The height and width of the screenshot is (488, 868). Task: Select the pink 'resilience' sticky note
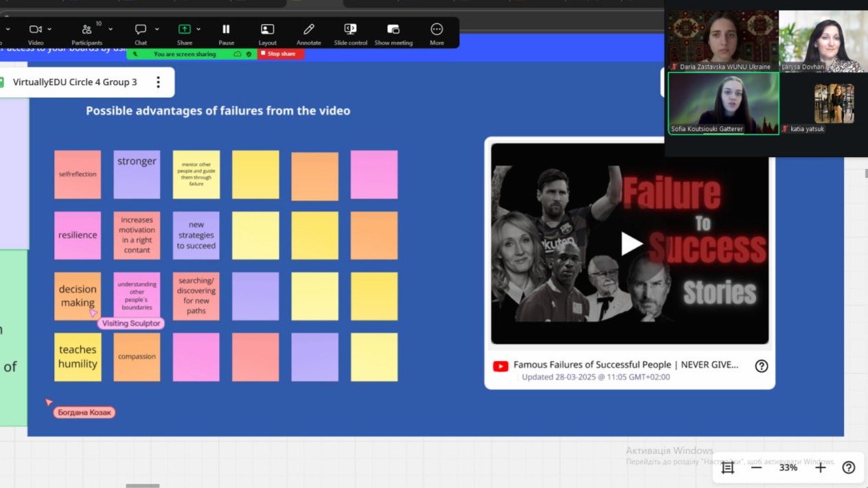pos(78,235)
